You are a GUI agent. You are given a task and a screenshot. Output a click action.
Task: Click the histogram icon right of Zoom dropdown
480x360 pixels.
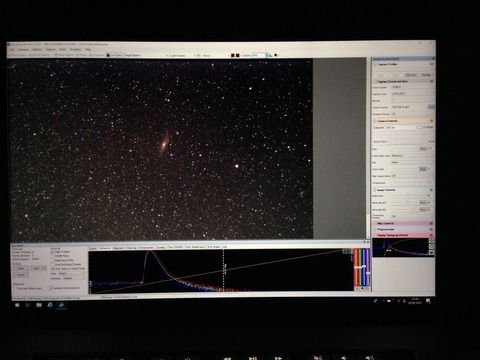[271, 55]
